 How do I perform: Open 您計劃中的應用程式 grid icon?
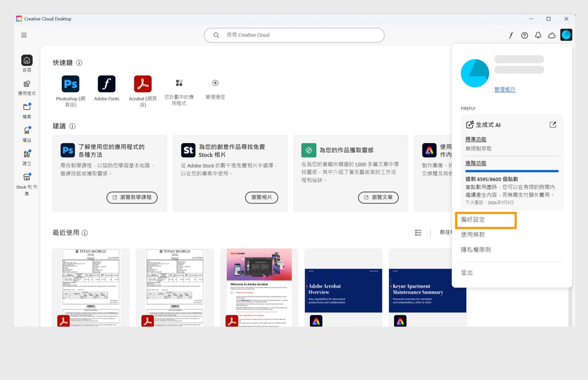179,83
